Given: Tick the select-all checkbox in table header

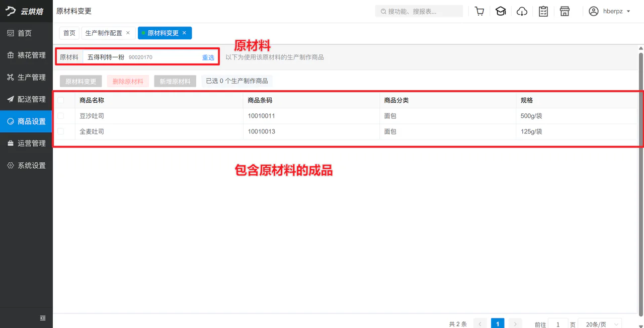Looking at the screenshot, I should [61, 100].
